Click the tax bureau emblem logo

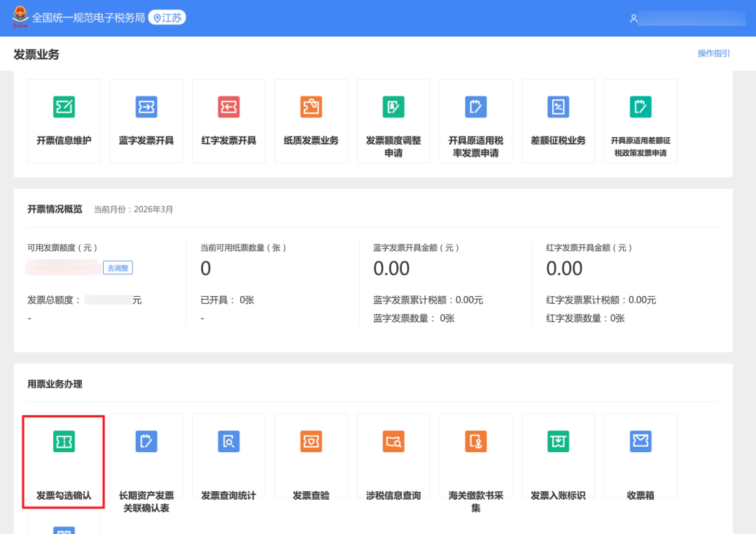click(x=20, y=17)
